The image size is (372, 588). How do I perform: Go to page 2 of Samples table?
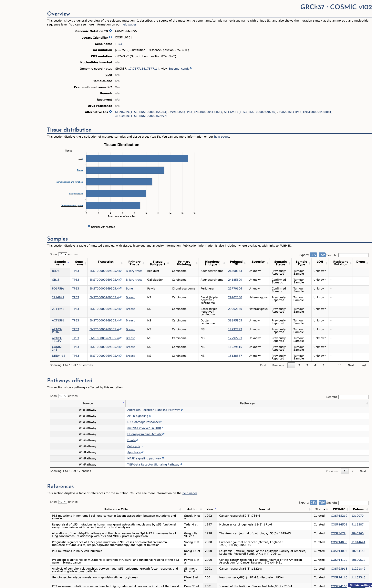click(x=299, y=365)
